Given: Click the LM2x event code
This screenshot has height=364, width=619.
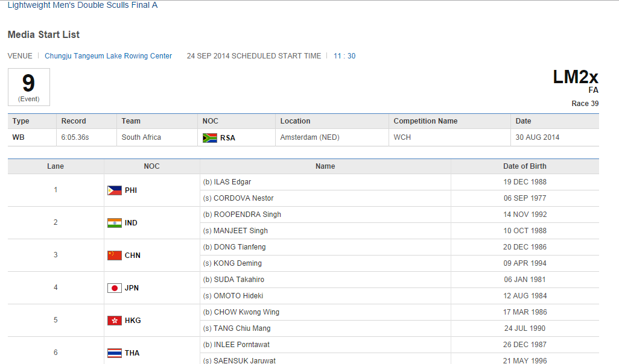Looking at the screenshot, I should 575,77.
